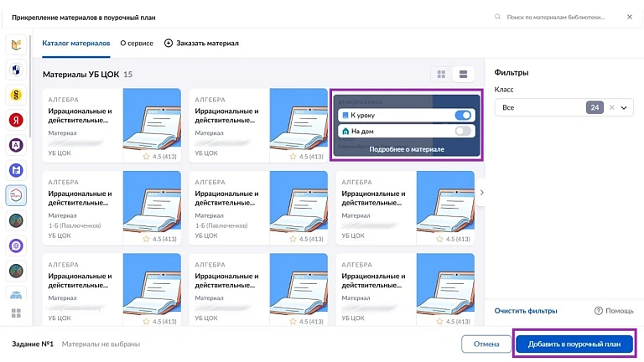
Task: Click the purple letter A sidebar icon
Action: pos(16,145)
